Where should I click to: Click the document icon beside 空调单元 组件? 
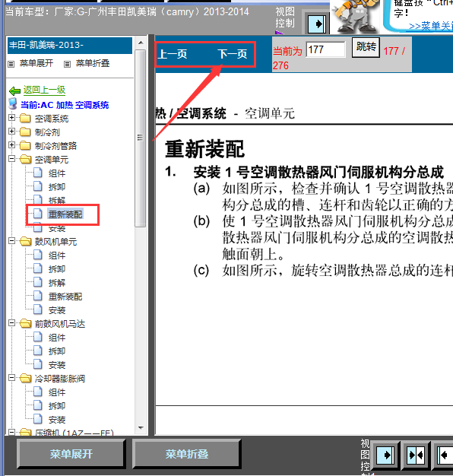38,173
